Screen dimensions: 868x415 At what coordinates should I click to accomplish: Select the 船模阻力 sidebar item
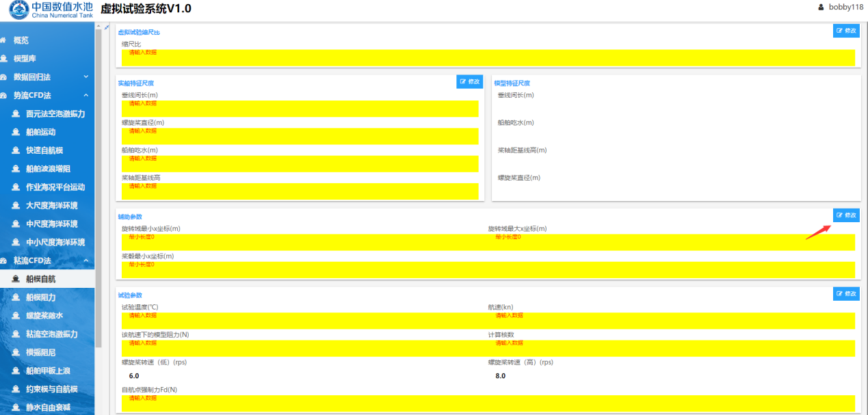tap(40, 297)
